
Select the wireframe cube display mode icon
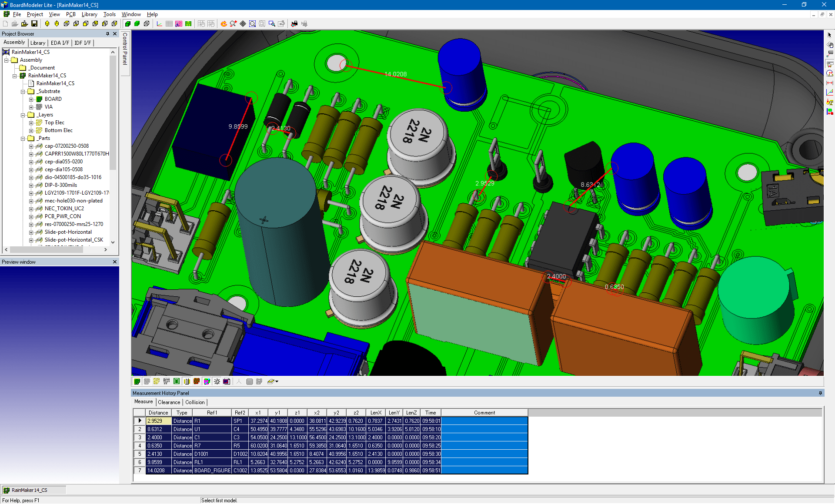pos(147,24)
